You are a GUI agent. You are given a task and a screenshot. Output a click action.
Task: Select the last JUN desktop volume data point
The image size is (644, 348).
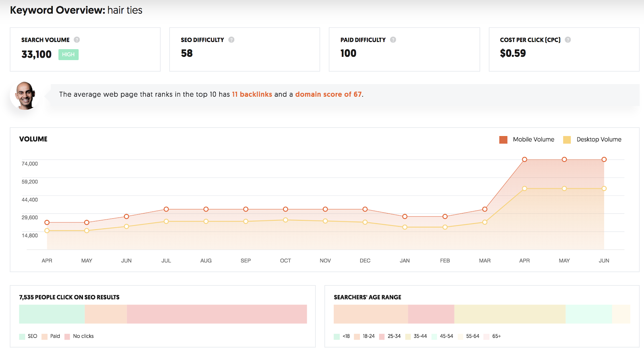click(604, 188)
